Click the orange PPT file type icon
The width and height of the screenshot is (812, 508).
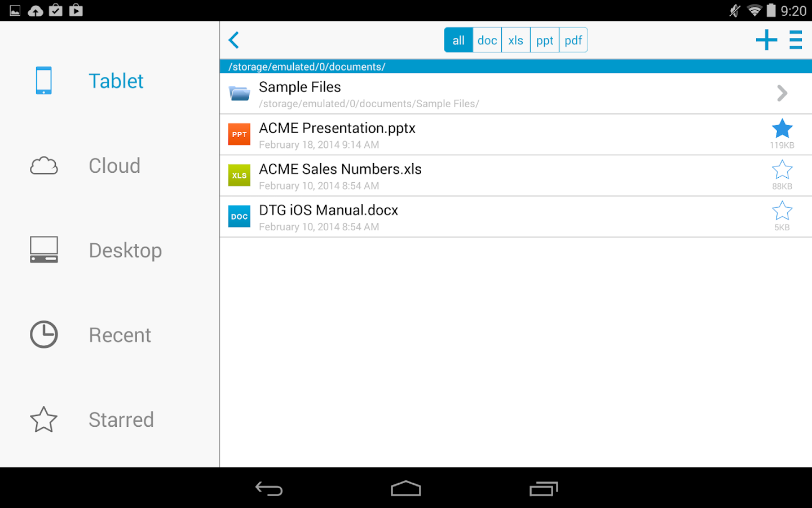click(239, 134)
